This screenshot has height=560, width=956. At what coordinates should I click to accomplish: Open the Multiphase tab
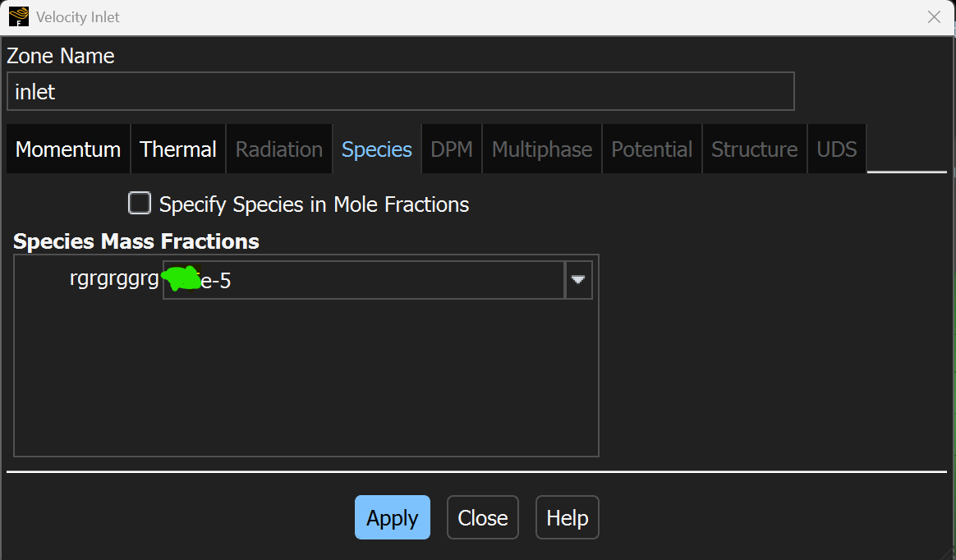[x=542, y=149]
